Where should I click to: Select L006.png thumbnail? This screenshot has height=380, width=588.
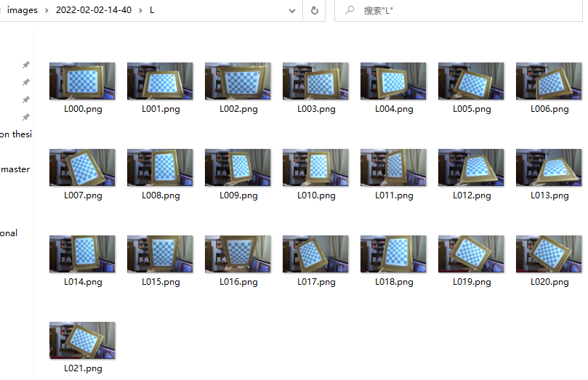549,81
